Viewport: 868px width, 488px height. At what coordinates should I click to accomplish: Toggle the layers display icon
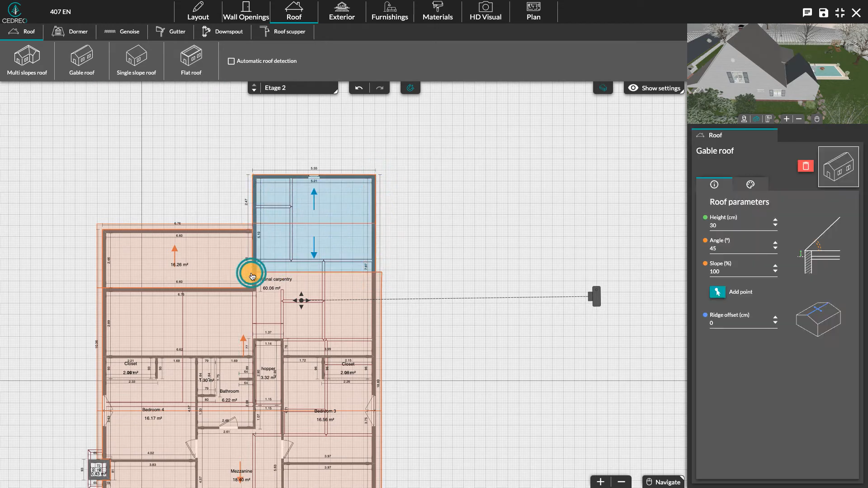[603, 88]
